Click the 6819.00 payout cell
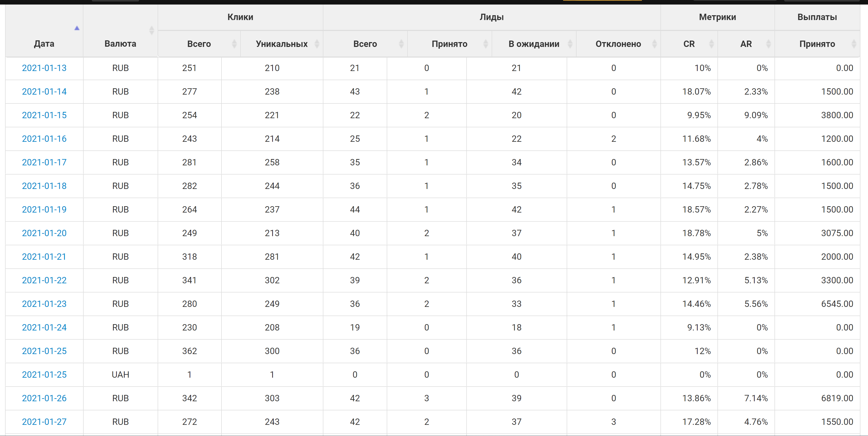 [x=837, y=398]
